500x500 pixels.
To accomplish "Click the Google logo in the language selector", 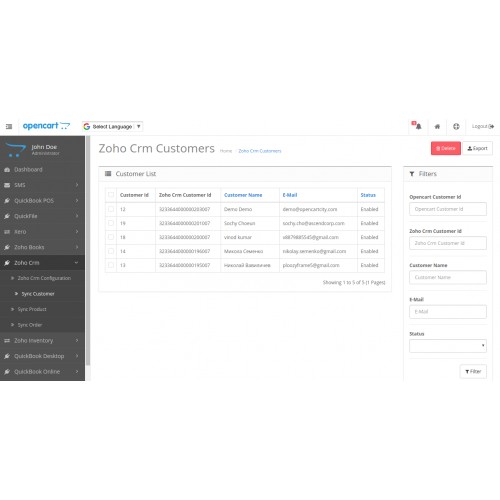I will (x=87, y=127).
